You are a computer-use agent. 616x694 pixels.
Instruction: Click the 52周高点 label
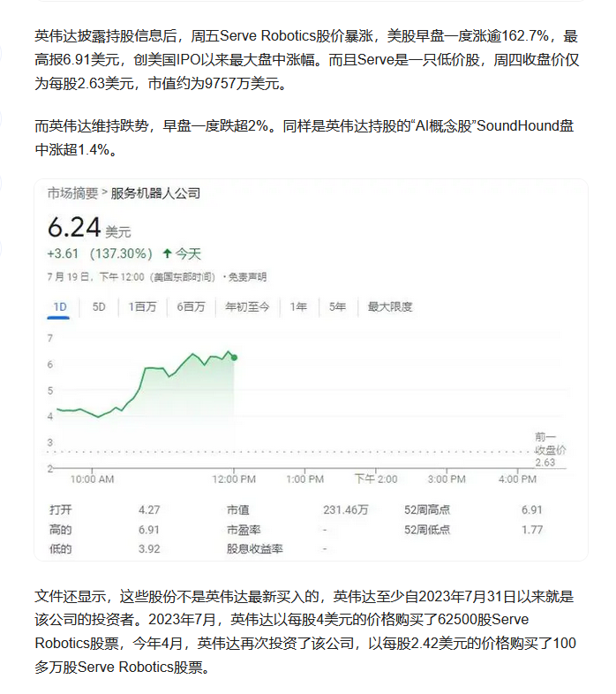(426, 509)
